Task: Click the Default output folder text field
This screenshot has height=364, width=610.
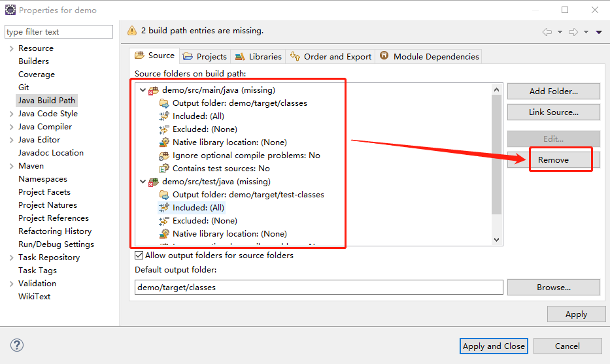Action: click(319, 287)
